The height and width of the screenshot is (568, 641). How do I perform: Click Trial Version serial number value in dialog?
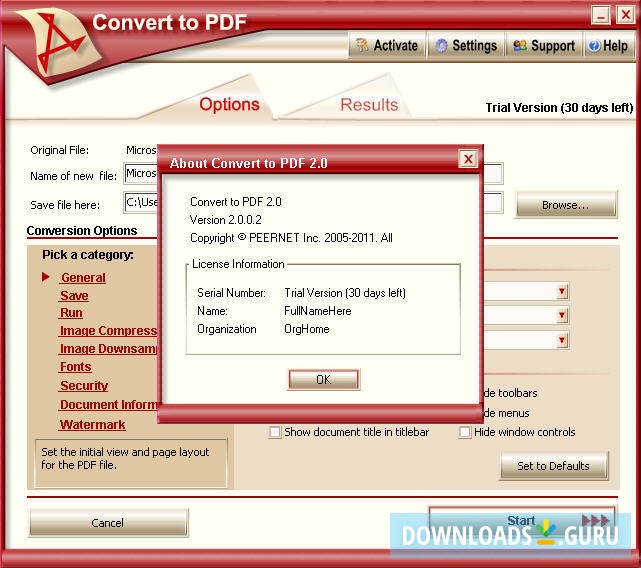coord(345,293)
